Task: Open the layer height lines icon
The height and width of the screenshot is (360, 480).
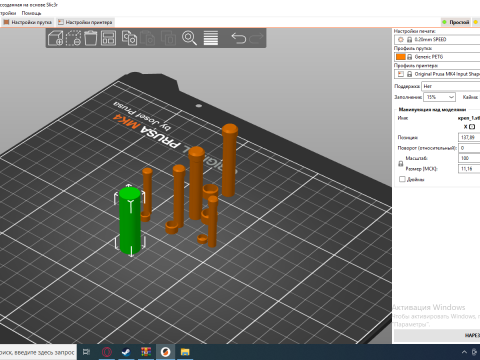Action: click(x=211, y=38)
